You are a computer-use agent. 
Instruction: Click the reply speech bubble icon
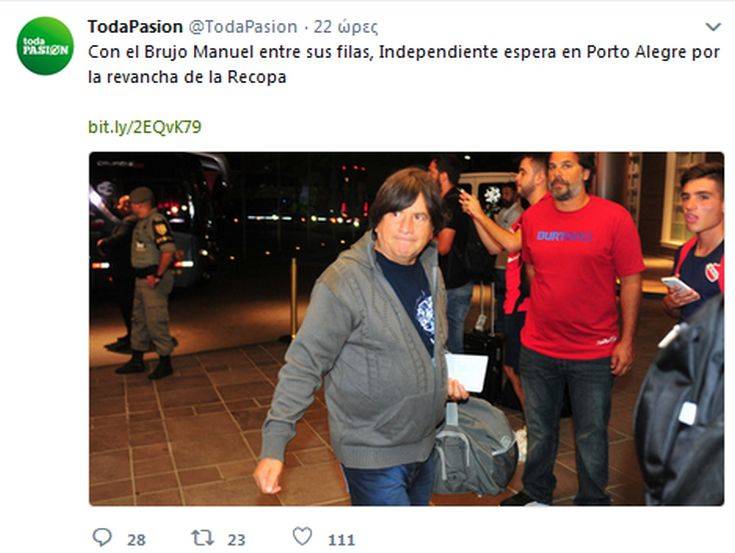102,537
